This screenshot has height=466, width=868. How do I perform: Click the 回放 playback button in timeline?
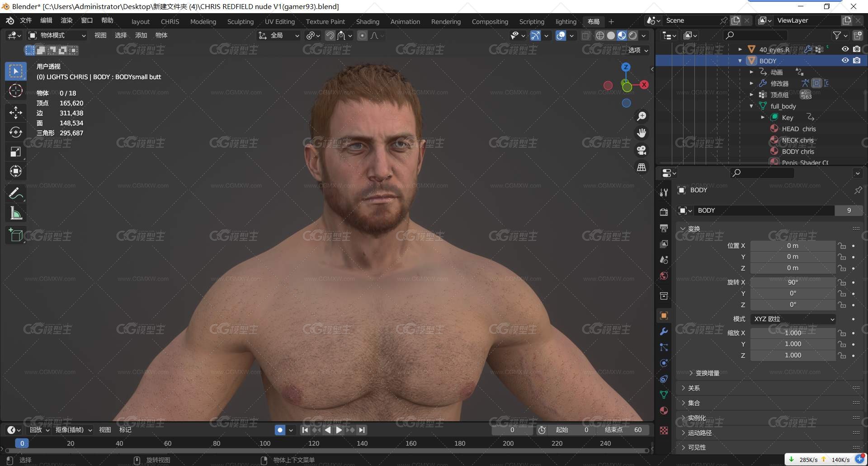click(x=39, y=430)
